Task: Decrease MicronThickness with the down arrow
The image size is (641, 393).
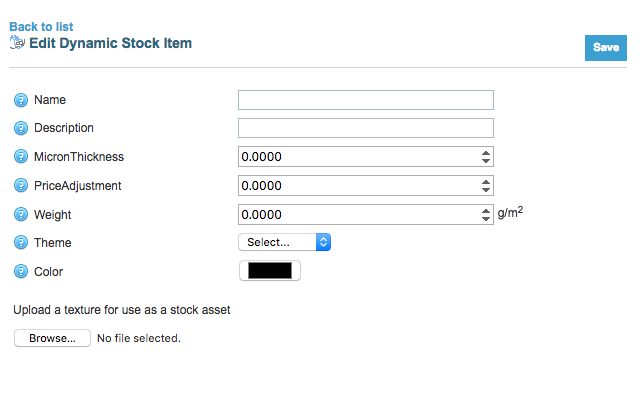Action: tap(486, 161)
